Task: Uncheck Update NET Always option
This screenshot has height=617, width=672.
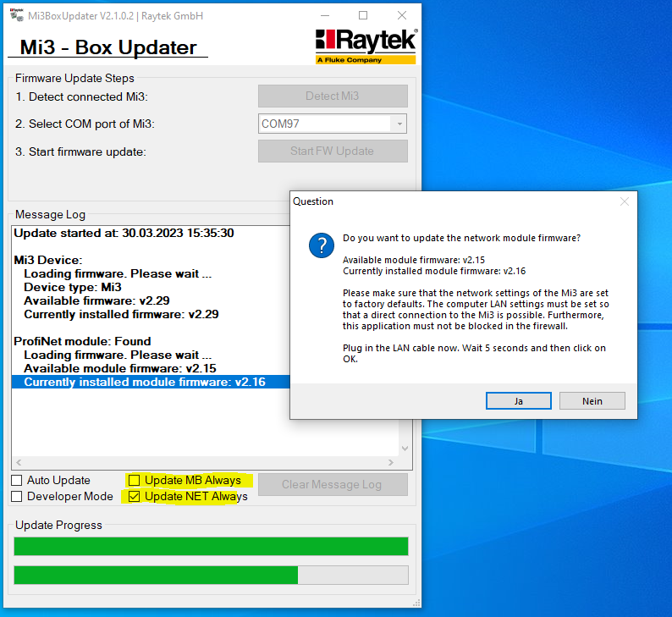Action: [x=134, y=497]
